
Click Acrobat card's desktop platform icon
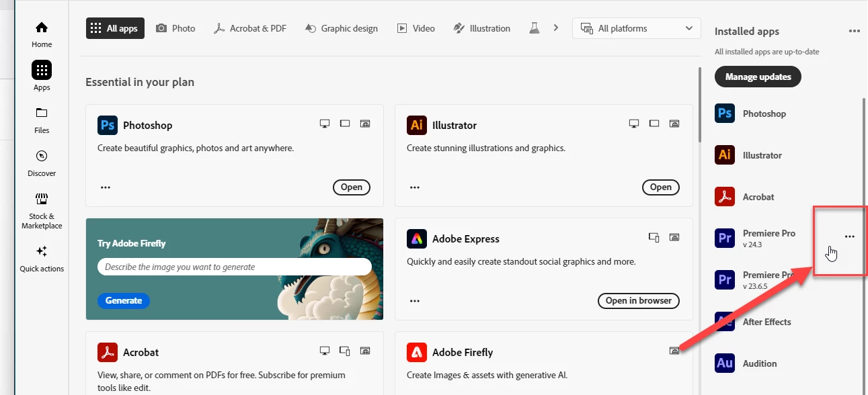(x=325, y=351)
